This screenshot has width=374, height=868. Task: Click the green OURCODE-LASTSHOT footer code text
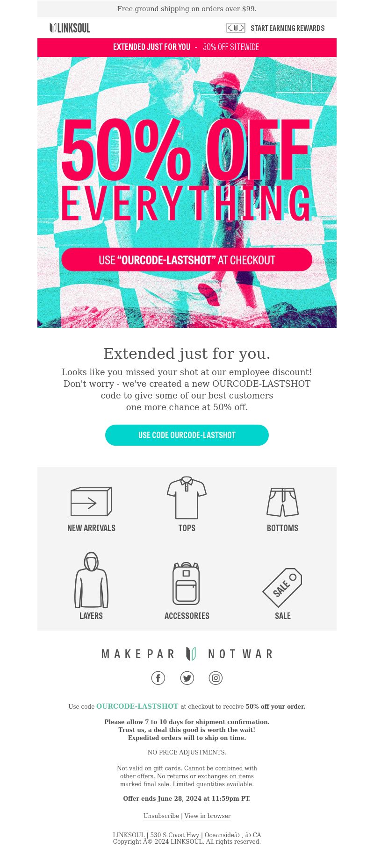pos(137,706)
